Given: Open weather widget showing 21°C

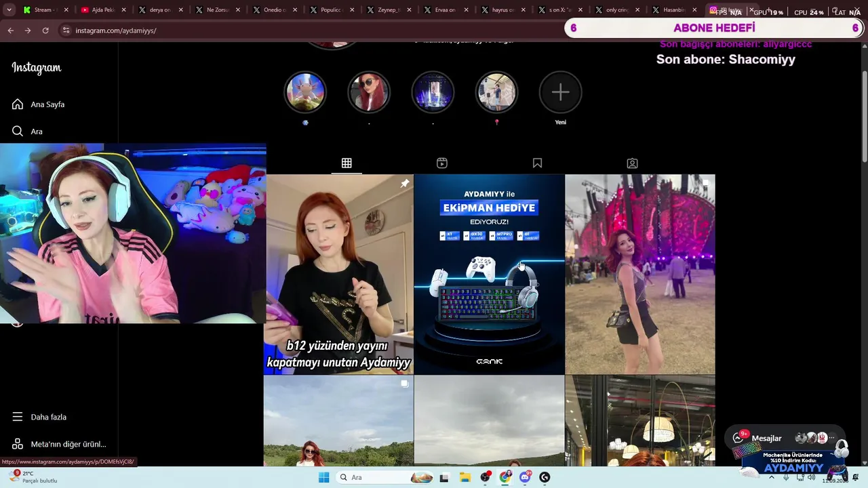Looking at the screenshot, I should coord(34,477).
